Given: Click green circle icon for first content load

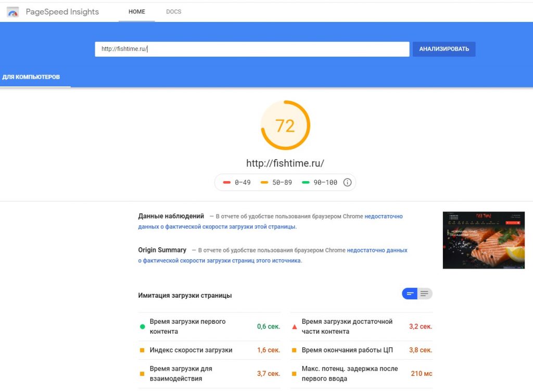Looking at the screenshot, I should (x=143, y=327).
